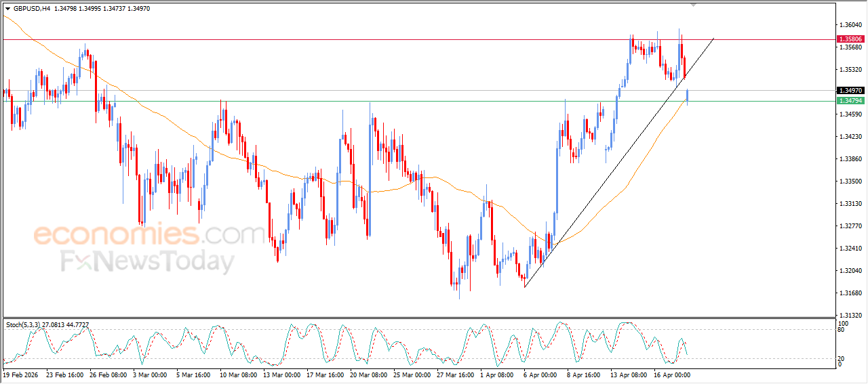Click the 1.31680 price scale value

pos(850,293)
